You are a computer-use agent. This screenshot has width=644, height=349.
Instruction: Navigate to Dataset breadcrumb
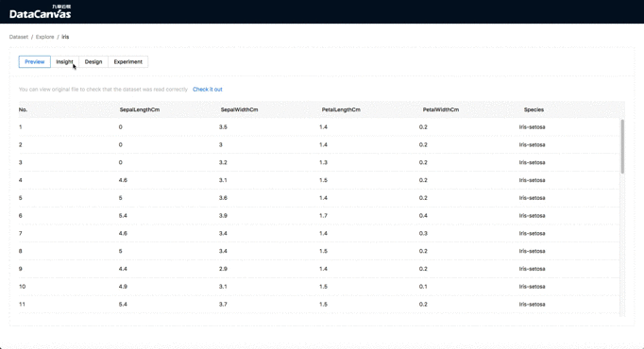coord(19,37)
